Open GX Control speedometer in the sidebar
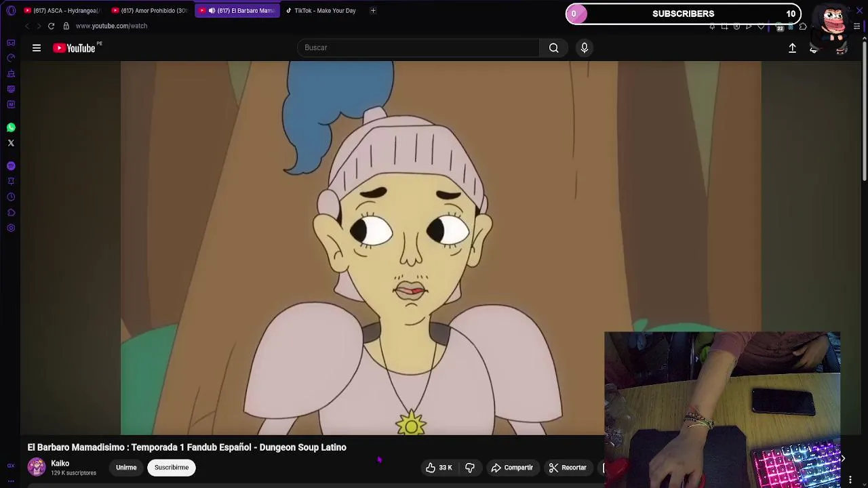 pyautogui.click(x=11, y=58)
